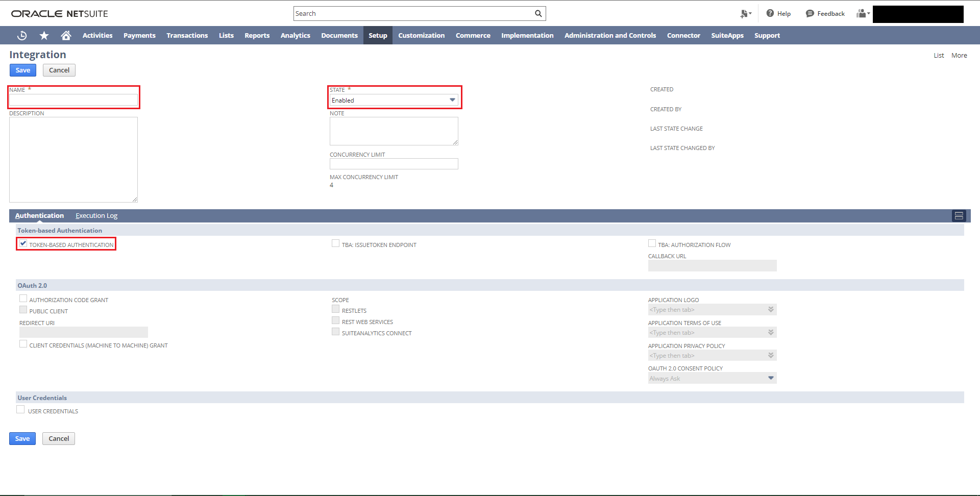Expand Application Privacy Policy dropdown

[x=771, y=355]
